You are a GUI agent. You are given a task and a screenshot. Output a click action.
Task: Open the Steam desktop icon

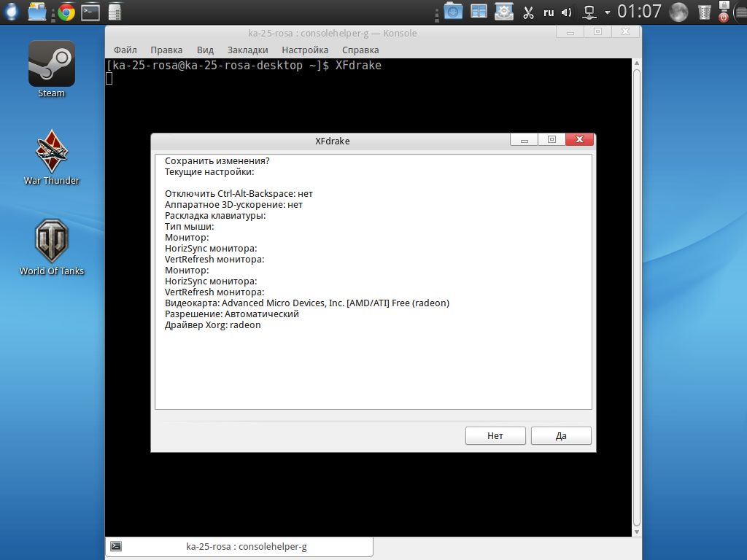(52, 69)
